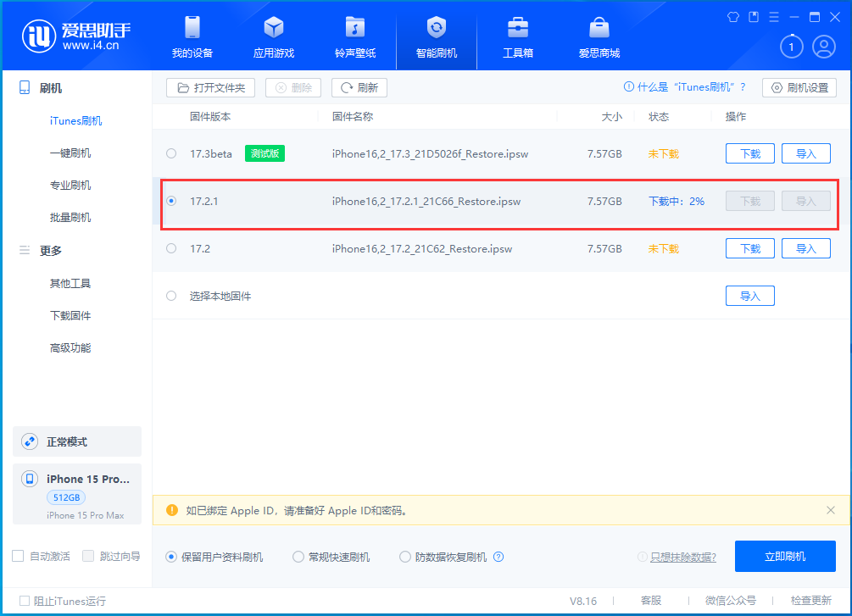
Task: Click the user account avatar icon
Action: [x=824, y=47]
